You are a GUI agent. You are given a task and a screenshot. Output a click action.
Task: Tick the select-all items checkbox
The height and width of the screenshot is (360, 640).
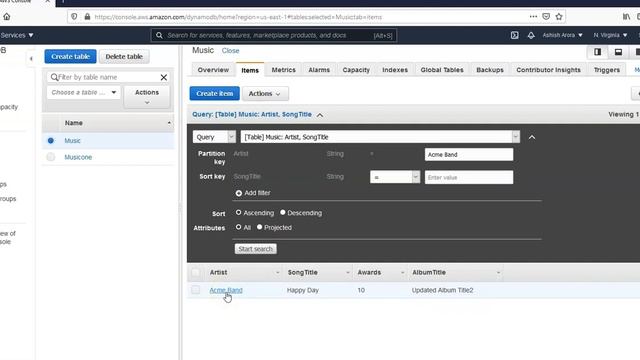point(196,272)
